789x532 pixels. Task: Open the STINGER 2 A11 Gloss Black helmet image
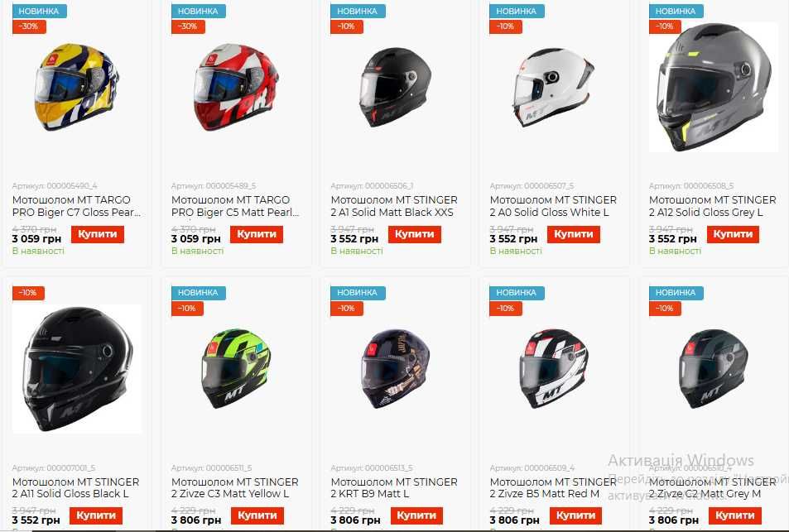point(76,369)
